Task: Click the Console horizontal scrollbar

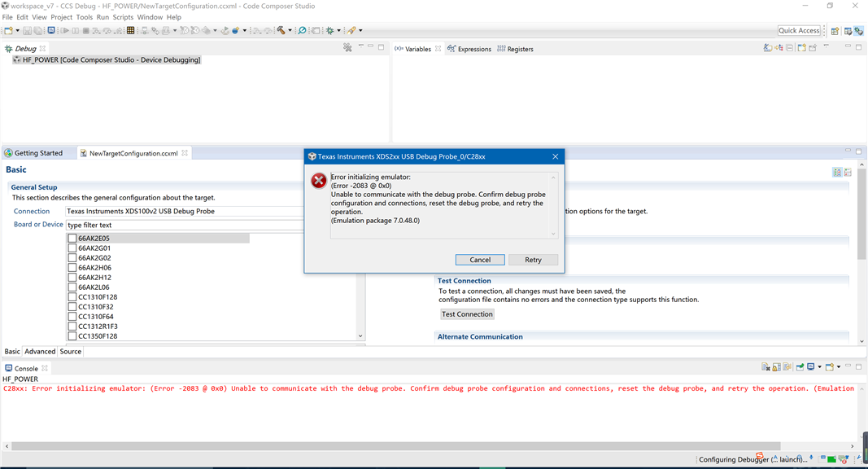Action: pos(396,445)
